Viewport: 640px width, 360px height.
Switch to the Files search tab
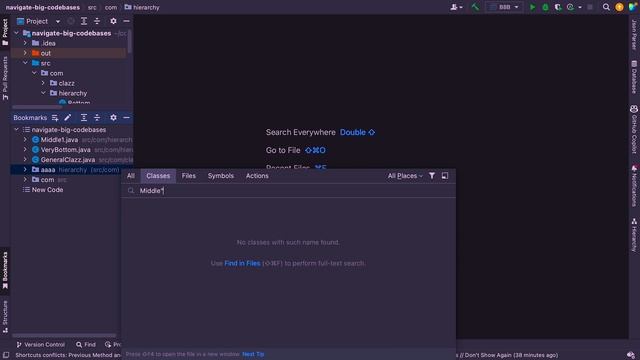(189, 176)
